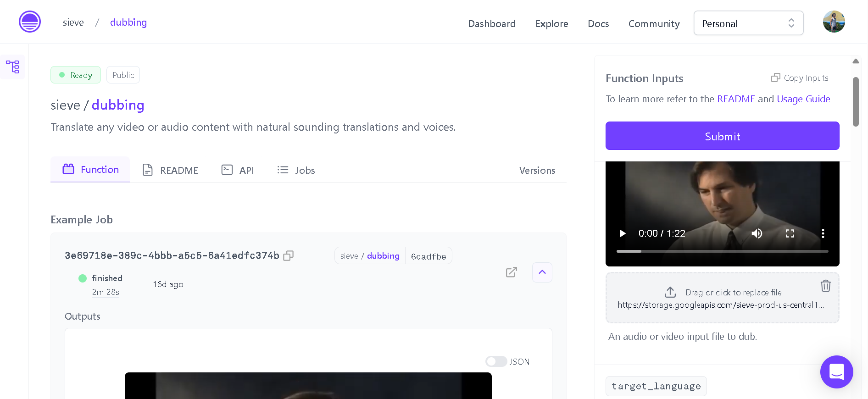Screen dimensions: 868x399
Task: Open the chat support bubble
Action: point(836,372)
